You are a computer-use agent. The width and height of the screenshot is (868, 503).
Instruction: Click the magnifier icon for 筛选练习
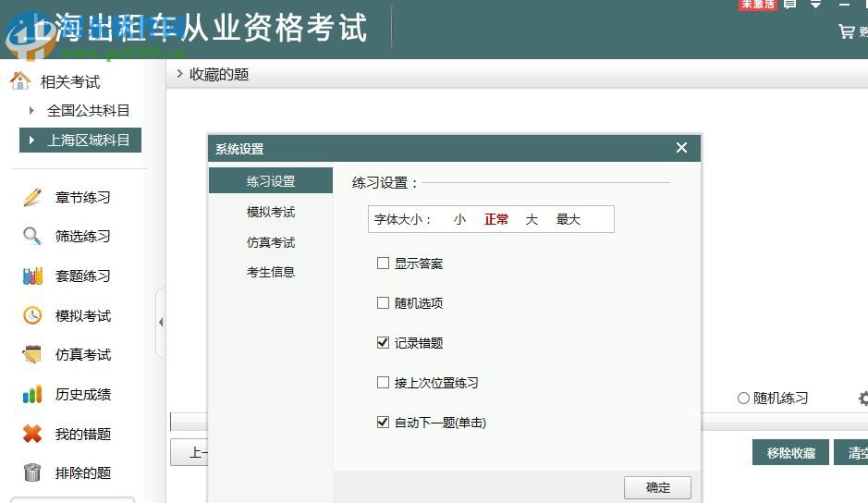[x=32, y=236]
